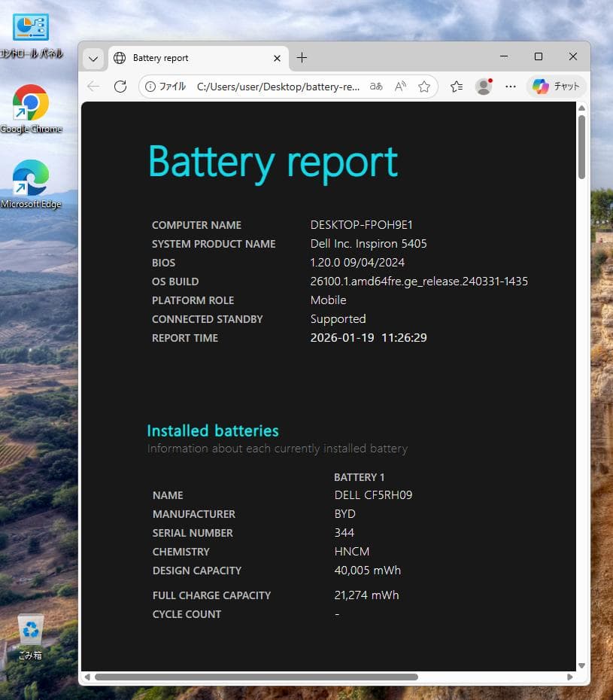This screenshot has height=700, width=613.
Task: Open the browser profile avatar
Action: tap(483, 87)
